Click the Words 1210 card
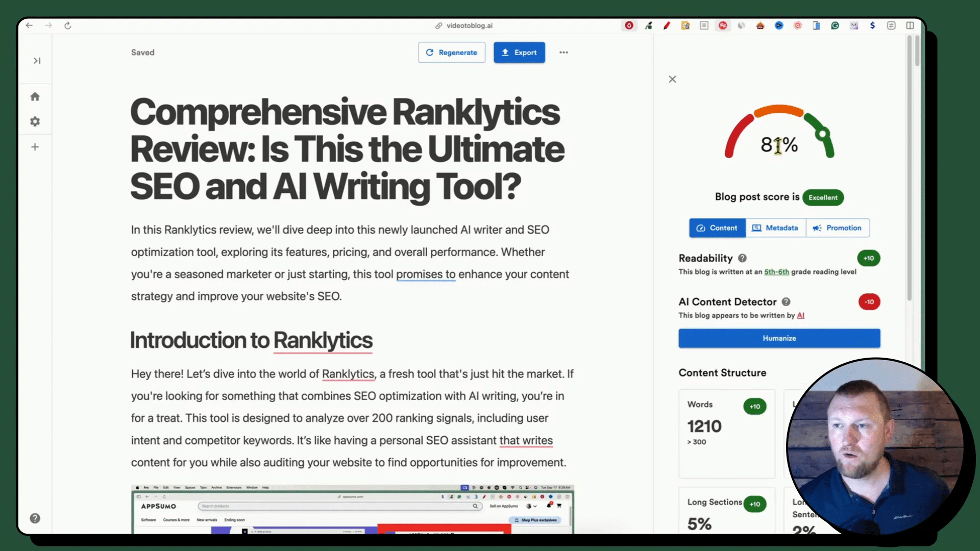 pyautogui.click(x=726, y=434)
